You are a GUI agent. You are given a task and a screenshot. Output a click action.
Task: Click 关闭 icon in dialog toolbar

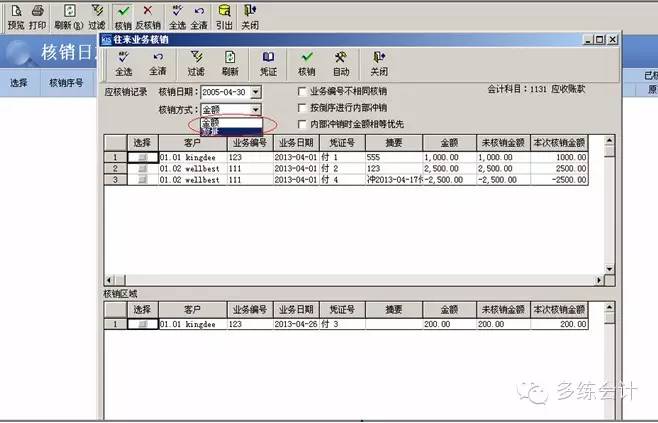[379, 64]
